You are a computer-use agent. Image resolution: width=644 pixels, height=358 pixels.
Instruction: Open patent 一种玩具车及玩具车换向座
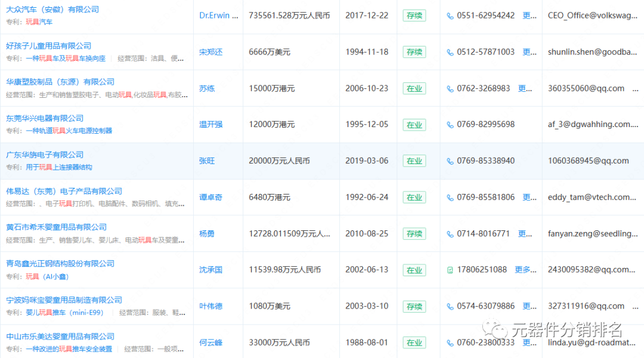pyautogui.click(x=66, y=58)
